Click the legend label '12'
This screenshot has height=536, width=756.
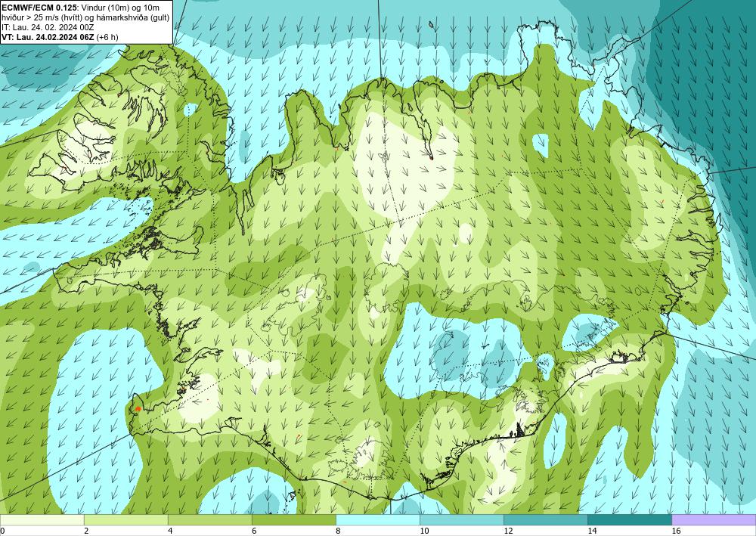508,531
